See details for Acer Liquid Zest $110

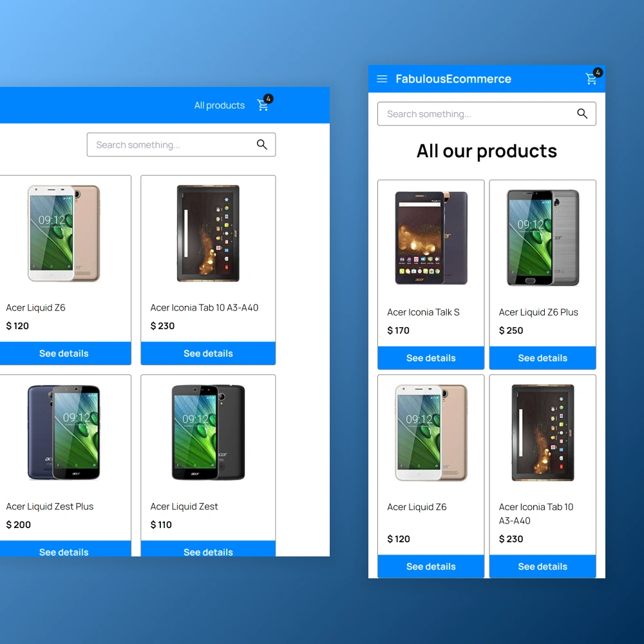pyautogui.click(x=208, y=549)
